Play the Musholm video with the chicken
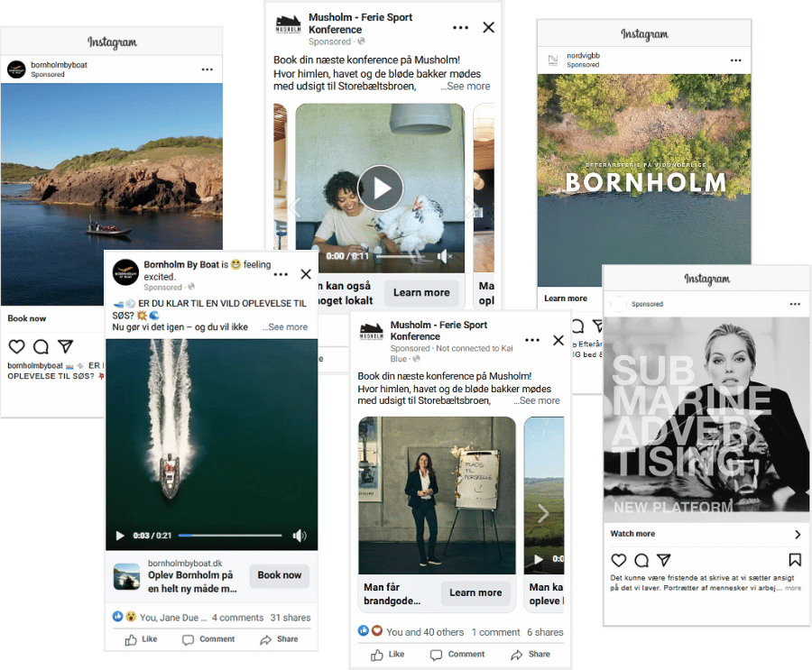Image resolution: width=812 pixels, height=670 pixels. coord(380,188)
